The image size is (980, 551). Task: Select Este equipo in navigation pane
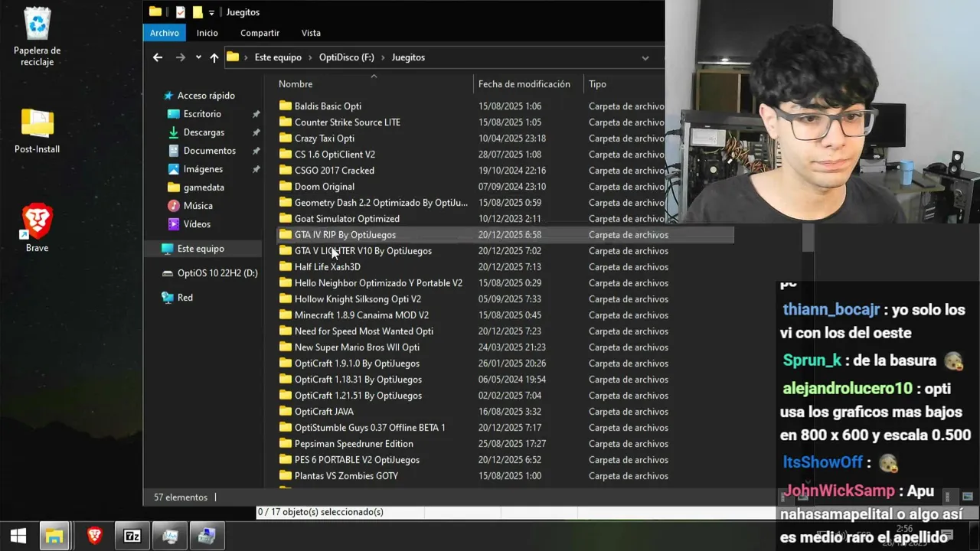[201, 249]
